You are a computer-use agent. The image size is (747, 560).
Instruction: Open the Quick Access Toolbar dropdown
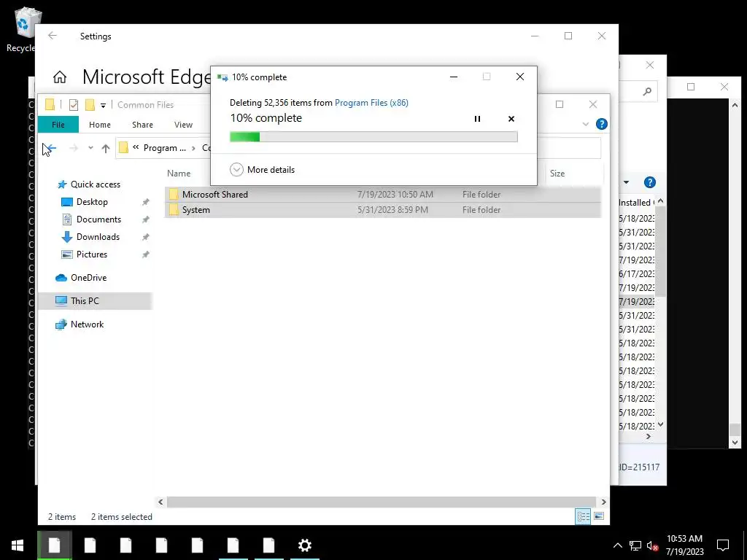(103, 105)
